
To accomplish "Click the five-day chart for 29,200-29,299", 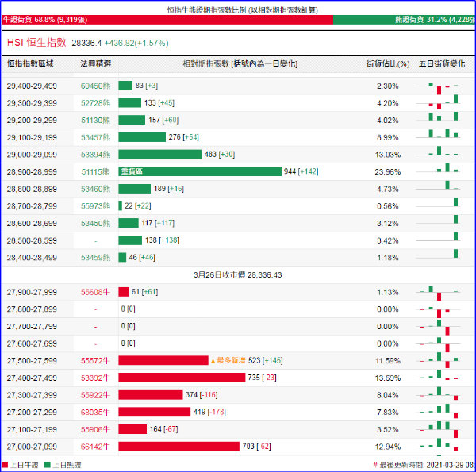I will click(x=439, y=117).
